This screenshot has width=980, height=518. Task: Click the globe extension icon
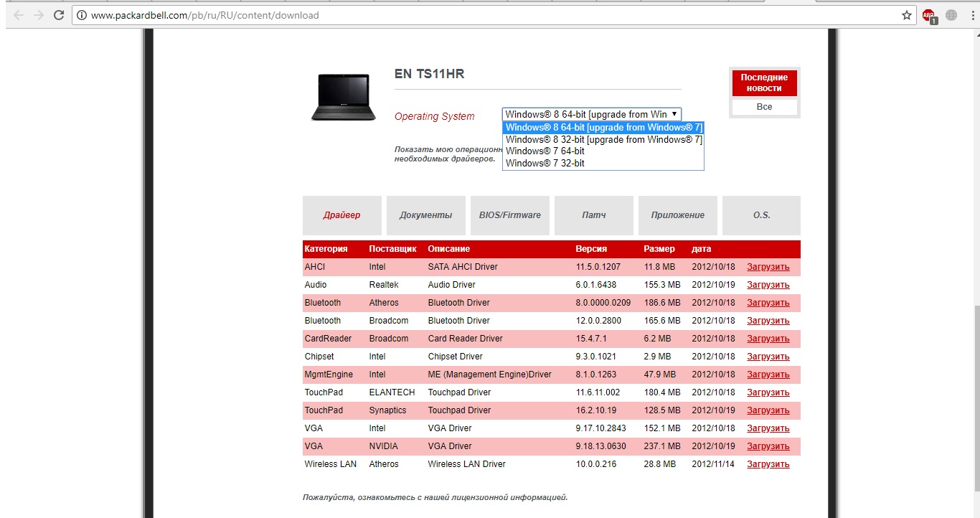(x=952, y=15)
